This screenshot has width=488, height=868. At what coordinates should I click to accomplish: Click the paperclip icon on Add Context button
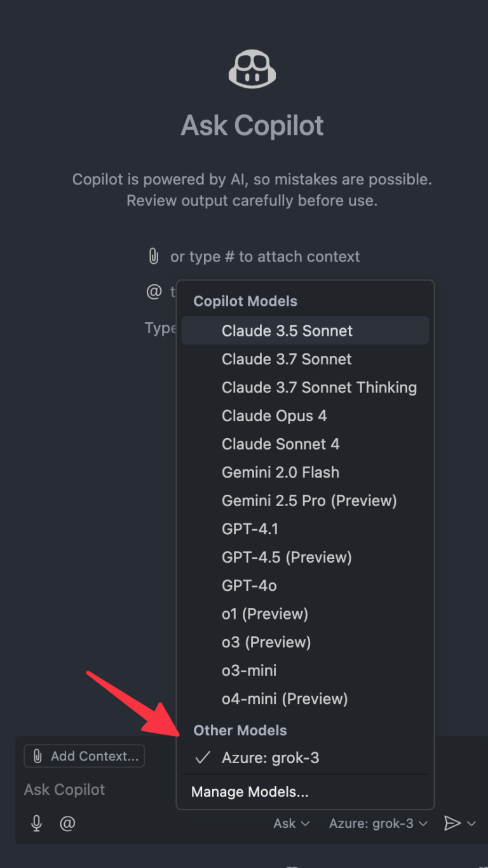tap(37, 755)
